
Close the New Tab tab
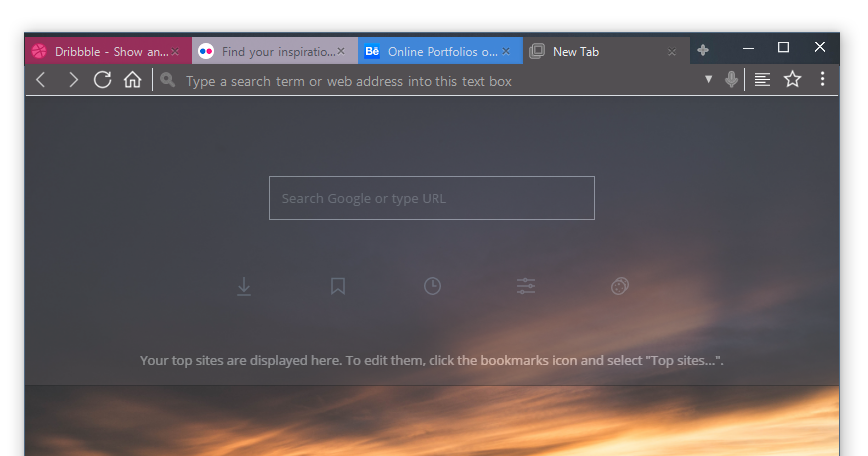tap(672, 52)
